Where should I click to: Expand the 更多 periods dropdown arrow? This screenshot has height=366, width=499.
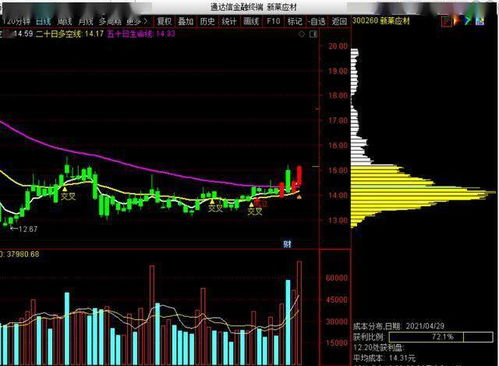(145, 21)
